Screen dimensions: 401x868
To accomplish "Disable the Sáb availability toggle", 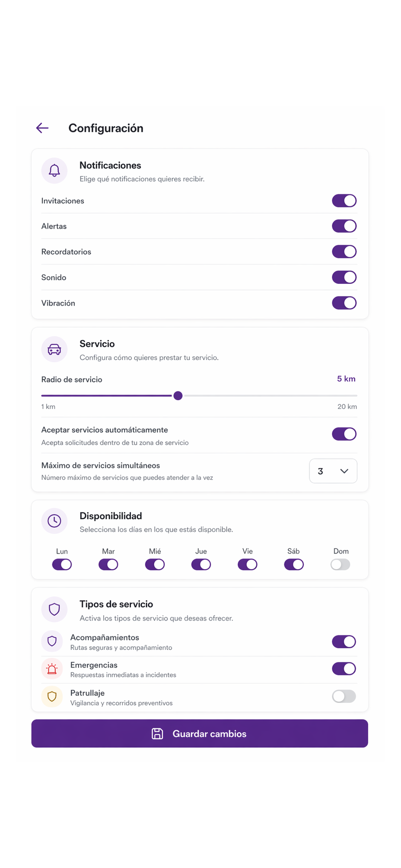I will [294, 564].
